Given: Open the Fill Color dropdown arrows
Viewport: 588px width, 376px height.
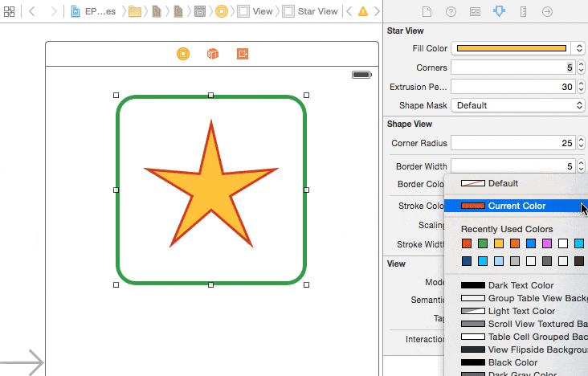Looking at the screenshot, I should (578, 48).
